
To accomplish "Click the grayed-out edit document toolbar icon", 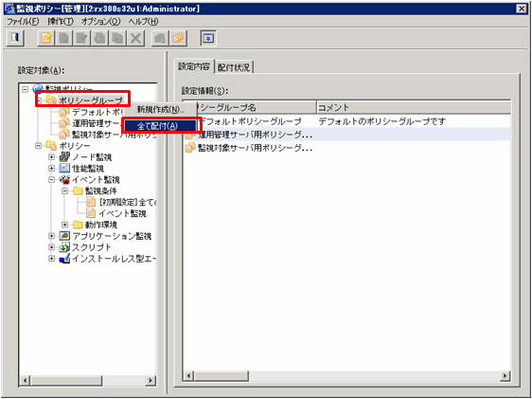I will (x=81, y=38).
